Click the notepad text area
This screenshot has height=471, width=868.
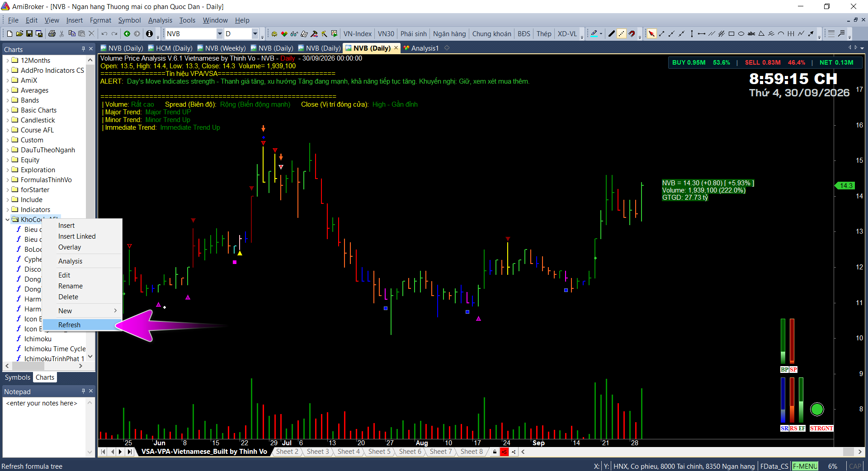pos(44,427)
